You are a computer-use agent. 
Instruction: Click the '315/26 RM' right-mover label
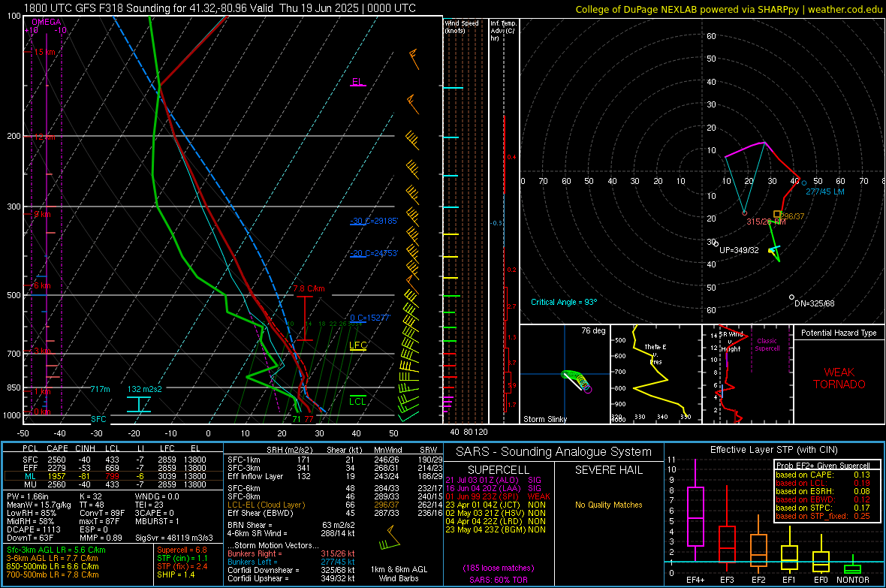[x=766, y=222]
